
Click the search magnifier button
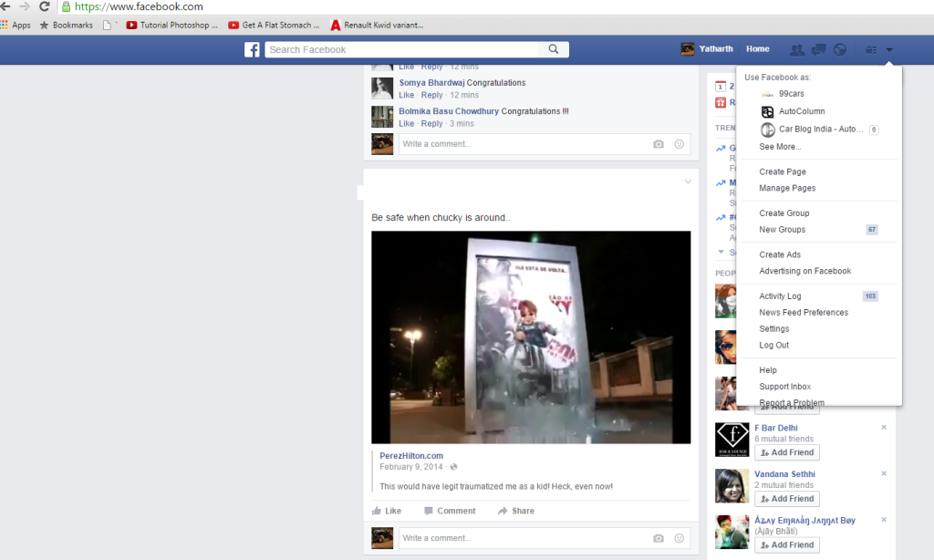click(553, 49)
